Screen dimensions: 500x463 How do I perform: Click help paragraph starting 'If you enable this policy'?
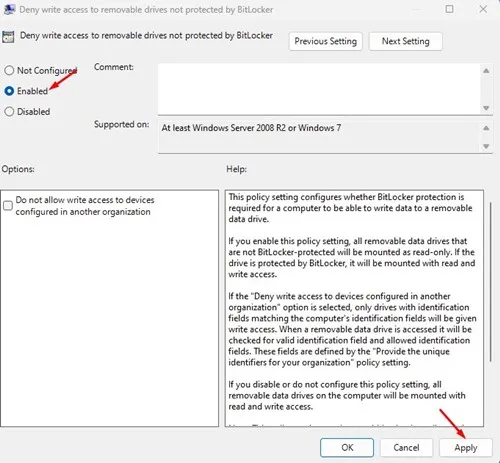[351, 258]
